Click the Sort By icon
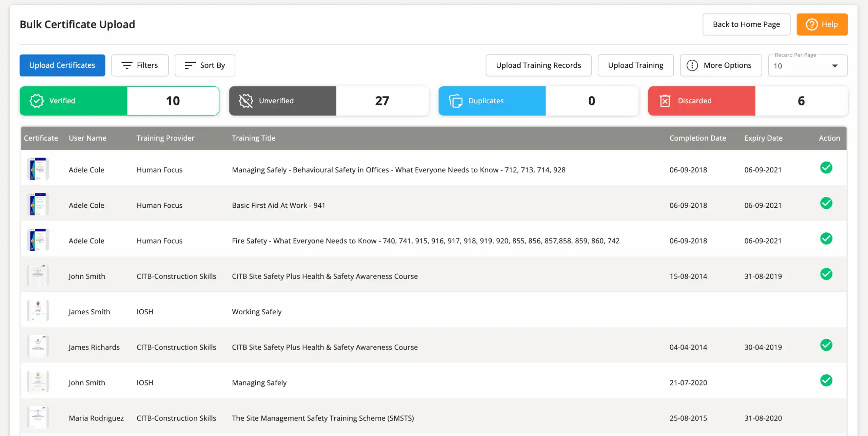868x436 pixels. tap(190, 65)
